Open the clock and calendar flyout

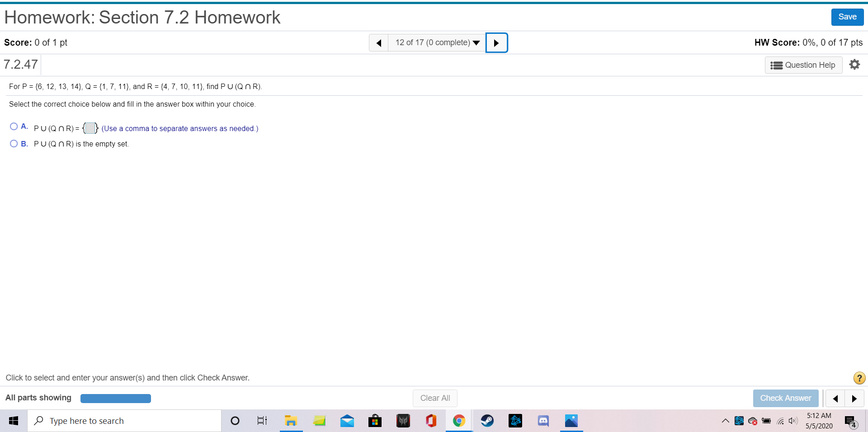pos(819,421)
